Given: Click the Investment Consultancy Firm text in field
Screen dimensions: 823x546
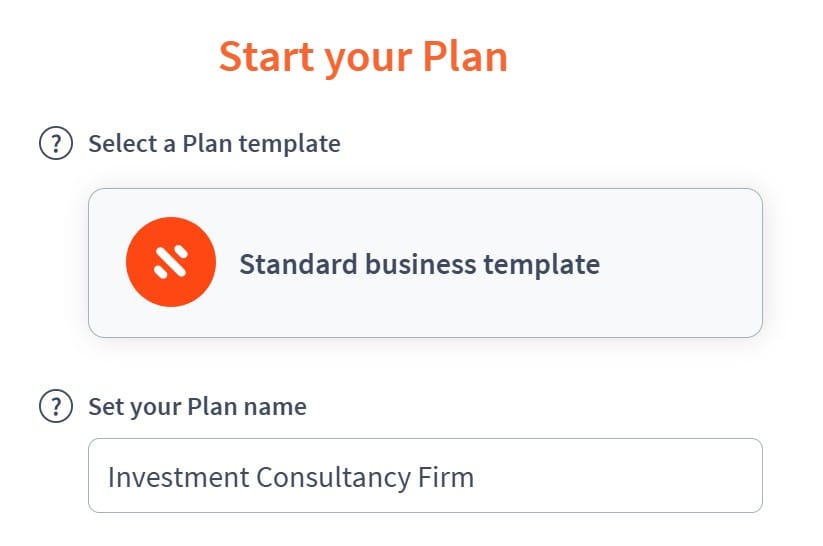Looking at the screenshot, I should [x=291, y=477].
